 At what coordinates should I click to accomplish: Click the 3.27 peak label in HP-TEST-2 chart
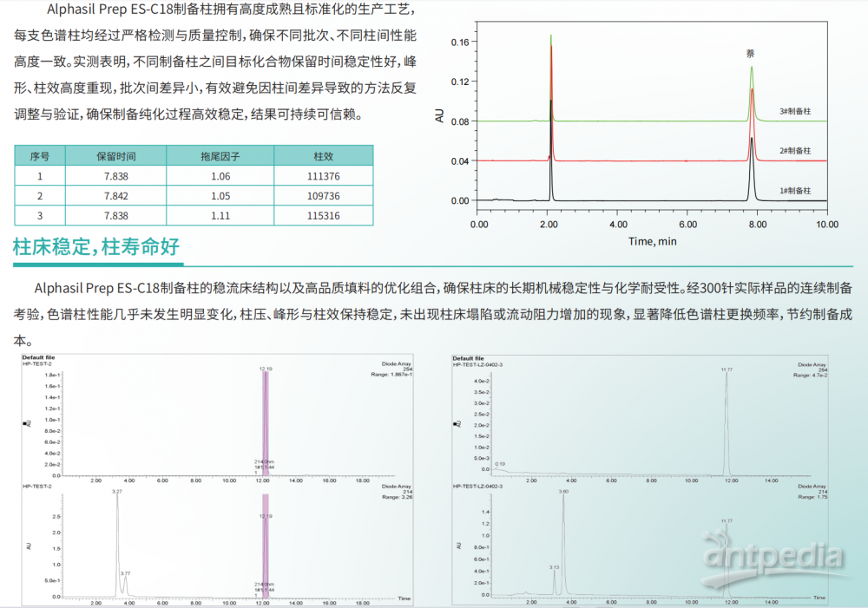point(117,492)
